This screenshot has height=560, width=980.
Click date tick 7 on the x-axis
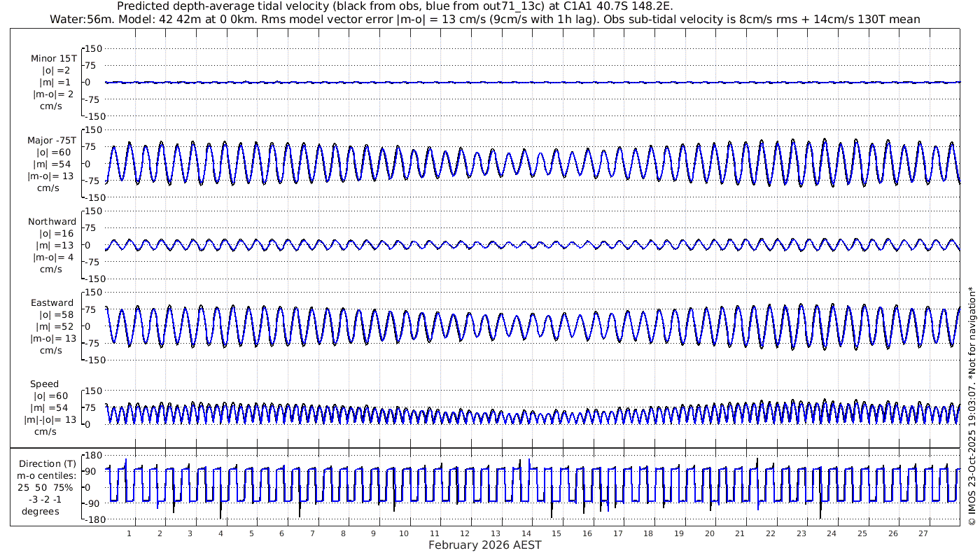point(312,533)
